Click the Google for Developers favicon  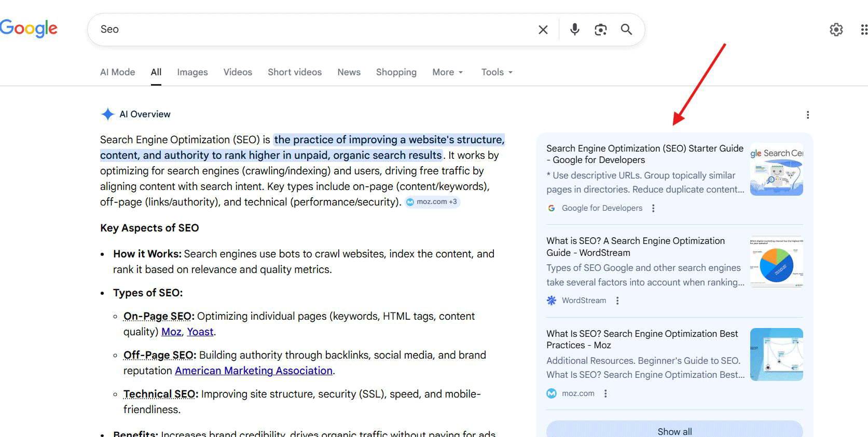click(551, 208)
